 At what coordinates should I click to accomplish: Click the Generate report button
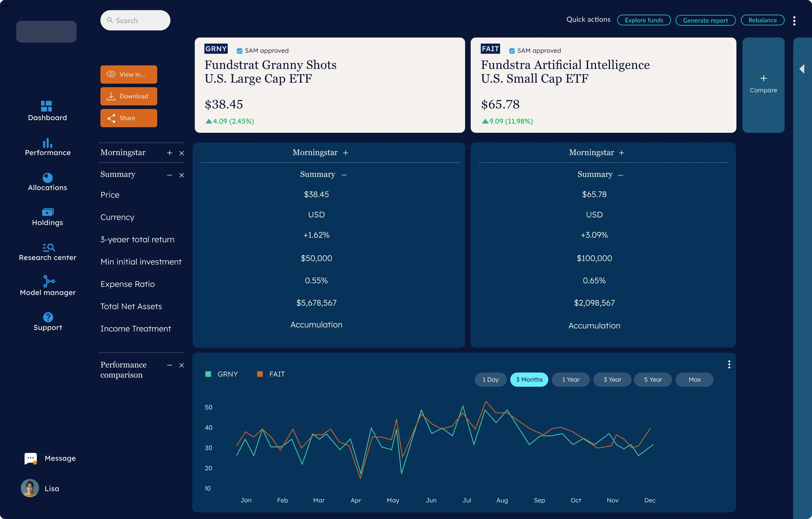point(705,20)
